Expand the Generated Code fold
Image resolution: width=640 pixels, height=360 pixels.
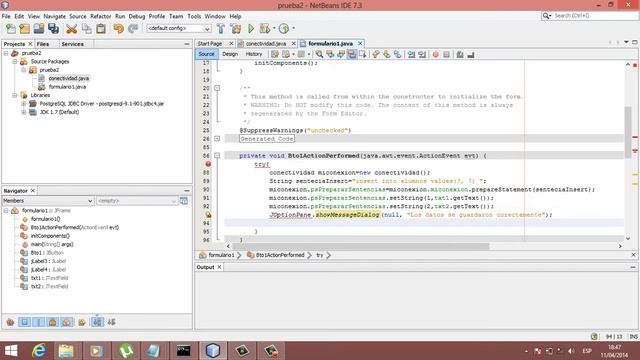click(217, 139)
